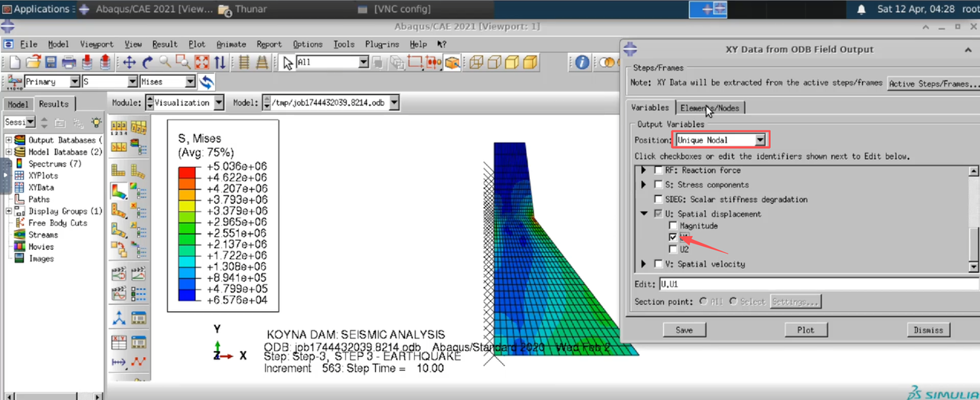Select the Rotate View tool
The width and height of the screenshot is (980, 400).
pos(148,63)
